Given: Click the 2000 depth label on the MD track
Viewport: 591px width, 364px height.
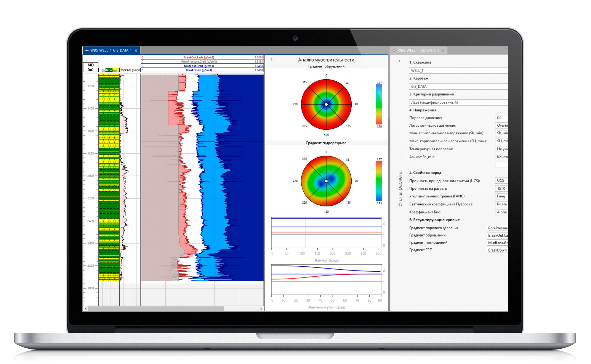Looking at the screenshot, I should (x=90, y=176).
